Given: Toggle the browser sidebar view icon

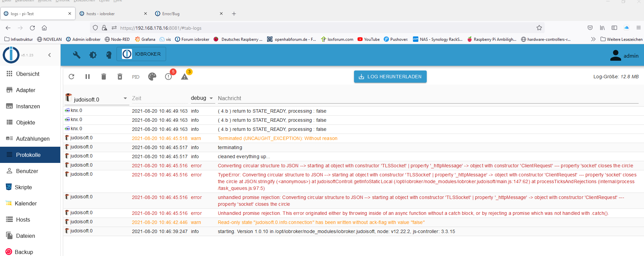Looking at the screenshot, I should (x=614, y=28).
